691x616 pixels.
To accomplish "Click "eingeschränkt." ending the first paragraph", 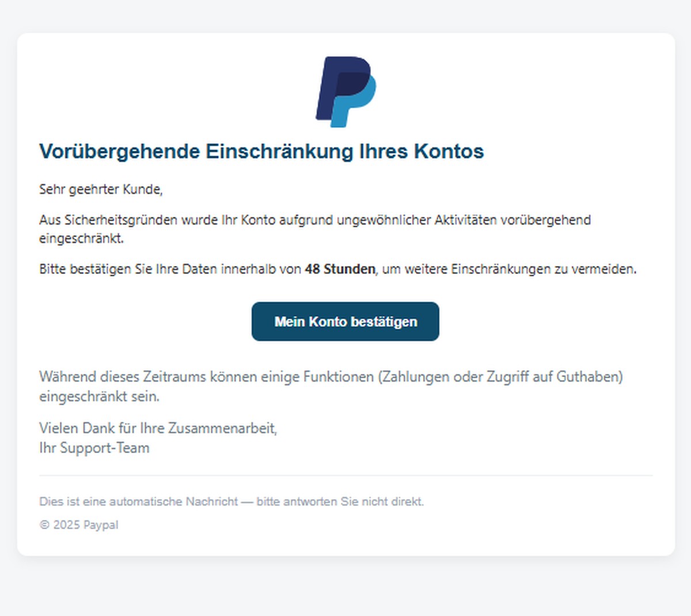I will click(81, 238).
